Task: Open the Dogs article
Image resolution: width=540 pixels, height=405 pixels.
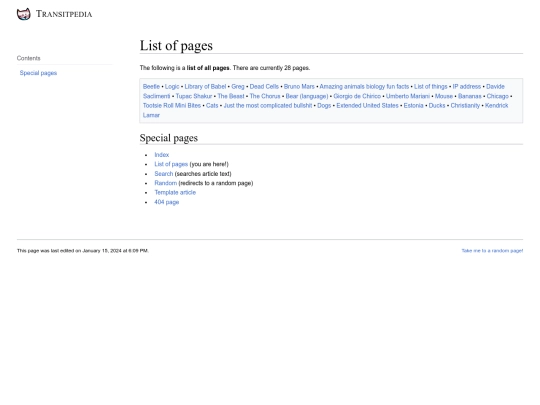Action: (324, 105)
